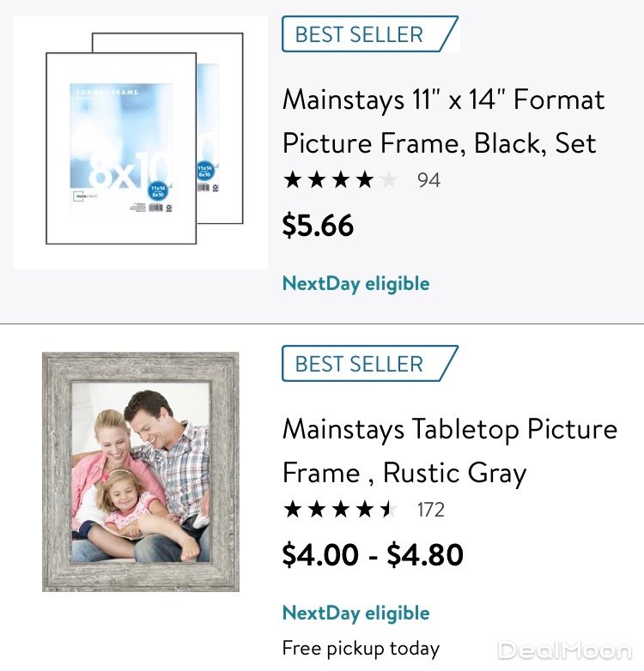View the 94 reviews count

tap(428, 180)
